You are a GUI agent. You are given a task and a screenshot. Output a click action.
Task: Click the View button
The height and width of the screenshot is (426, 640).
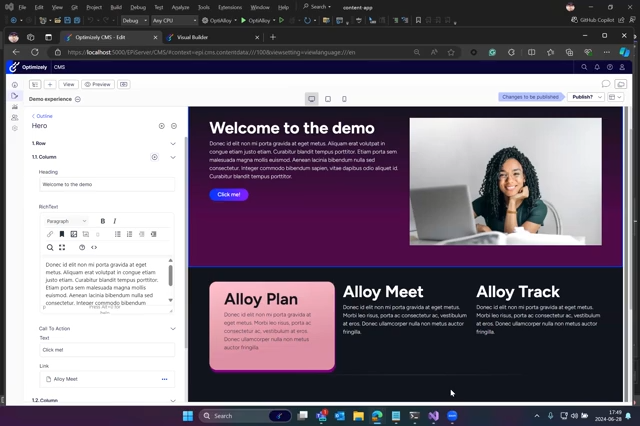click(69, 84)
